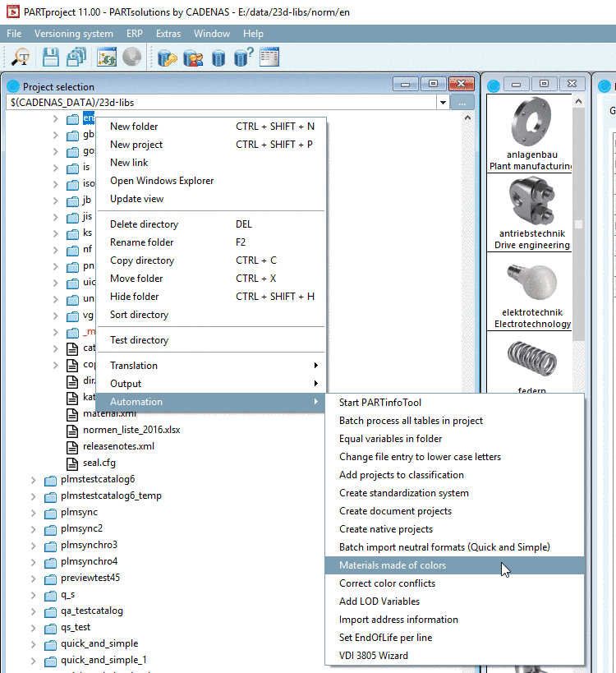Screen dimensions: 616x673
Task: Select Start PARTinfoTool in Automation submenu
Action: [455, 402]
